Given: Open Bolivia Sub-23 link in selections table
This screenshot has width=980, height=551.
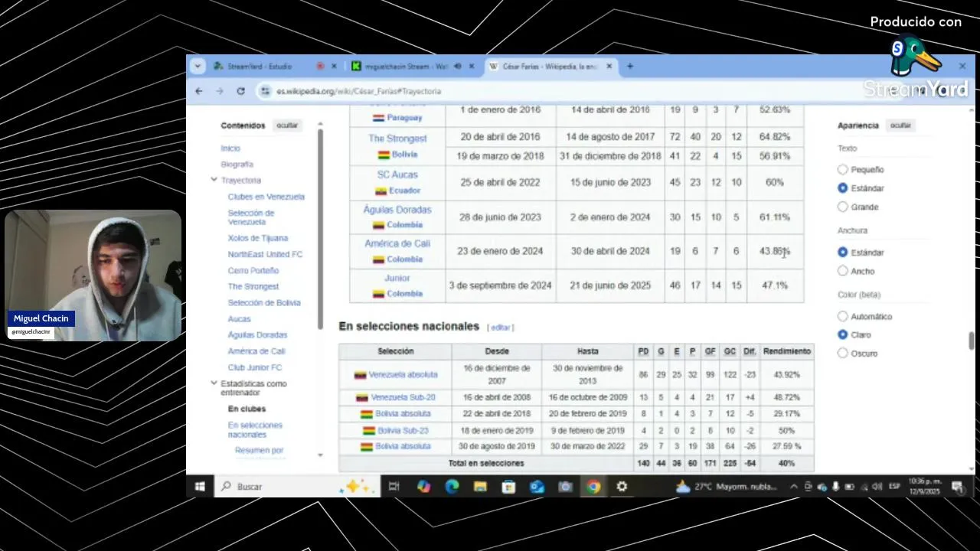Looking at the screenshot, I should click(x=403, y=430).
